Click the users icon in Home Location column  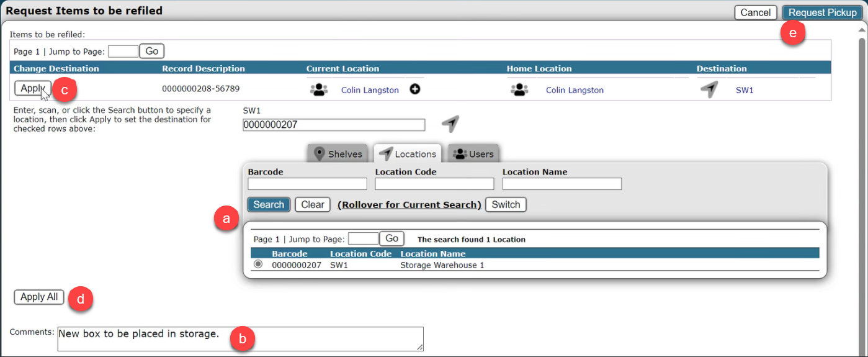tap(519, 90)
